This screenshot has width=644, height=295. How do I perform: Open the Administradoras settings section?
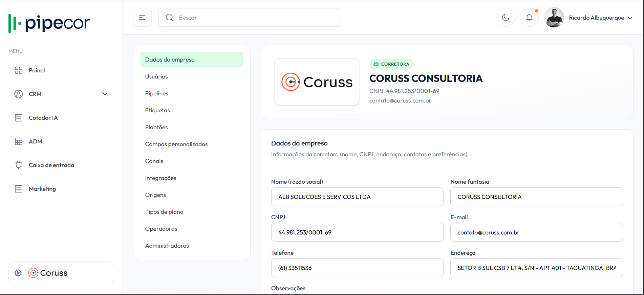point(192,246)
